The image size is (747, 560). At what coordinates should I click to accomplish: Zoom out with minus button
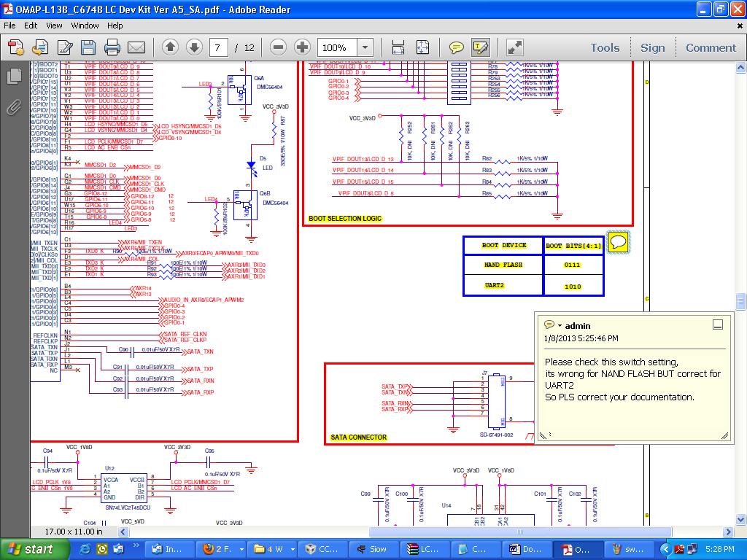[278, 47]
